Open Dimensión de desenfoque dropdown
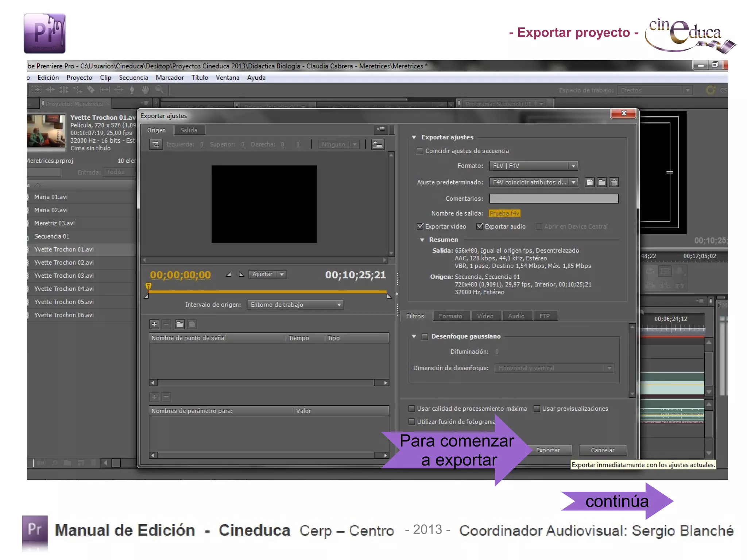747x560 pixels. (x=554, y=368)
